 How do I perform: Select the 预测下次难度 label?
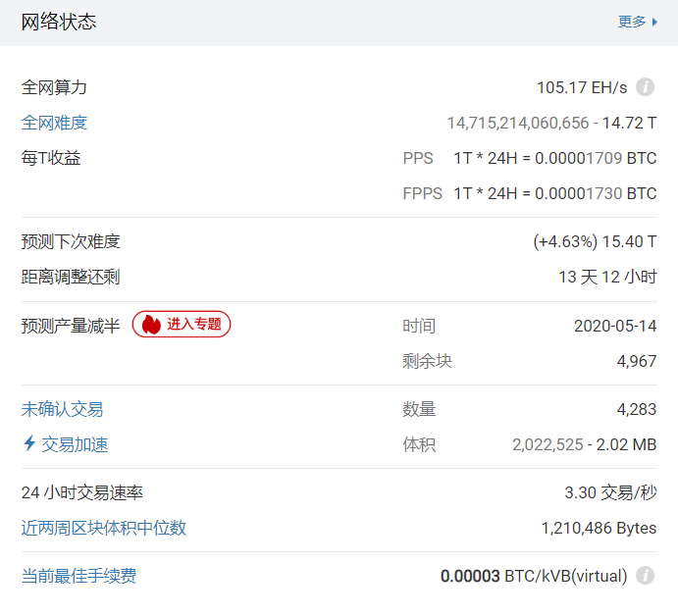[71, 241]
